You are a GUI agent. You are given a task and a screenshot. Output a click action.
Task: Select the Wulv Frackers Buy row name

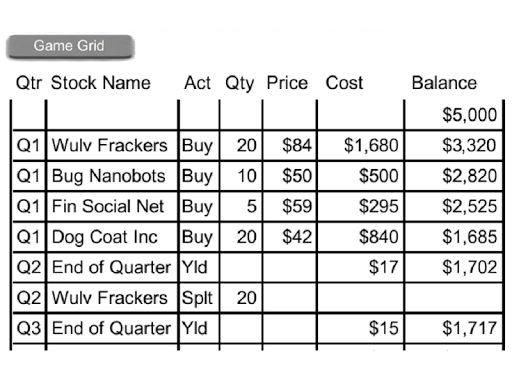coord(110,146)
